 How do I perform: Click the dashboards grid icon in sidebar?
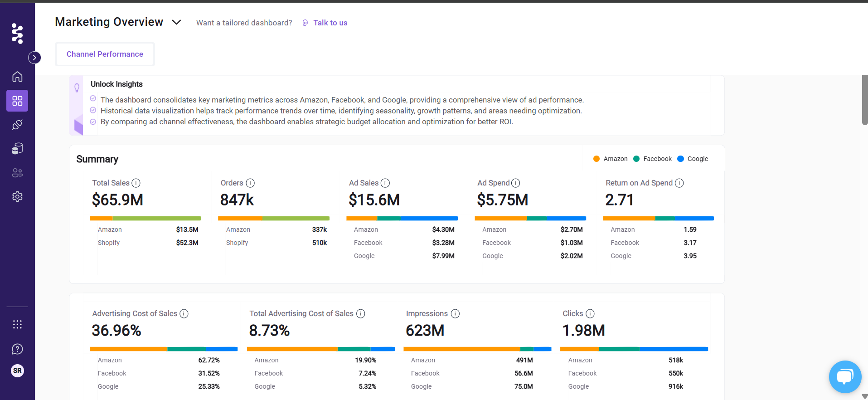17,101
